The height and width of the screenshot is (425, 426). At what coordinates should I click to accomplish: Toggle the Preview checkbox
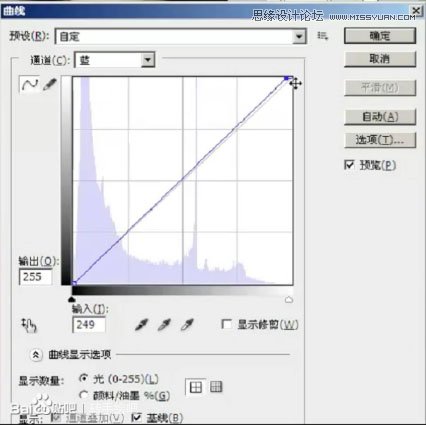[x=349, y=165]
